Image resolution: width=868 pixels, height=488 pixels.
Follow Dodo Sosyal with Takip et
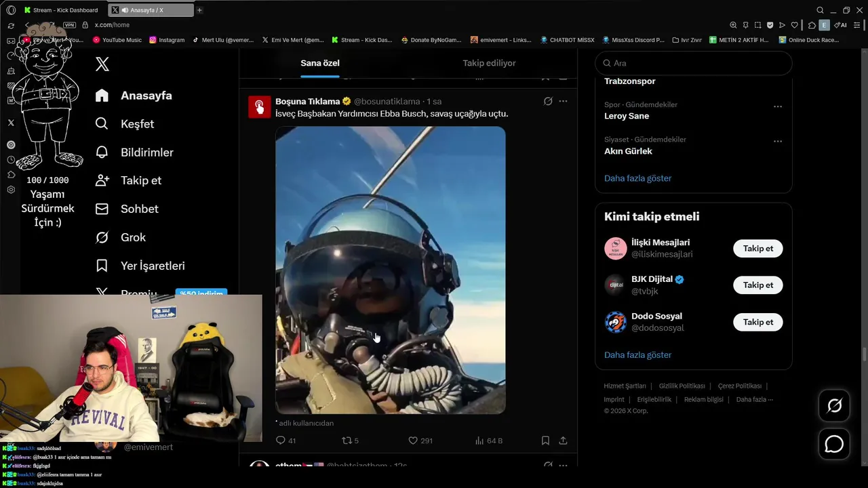point(757,322)
